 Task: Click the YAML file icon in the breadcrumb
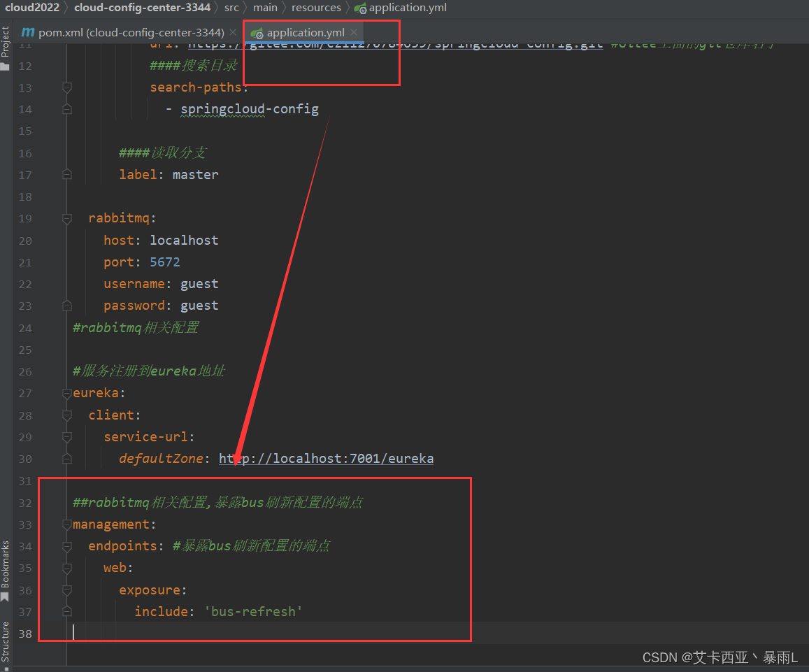point(360,8)
